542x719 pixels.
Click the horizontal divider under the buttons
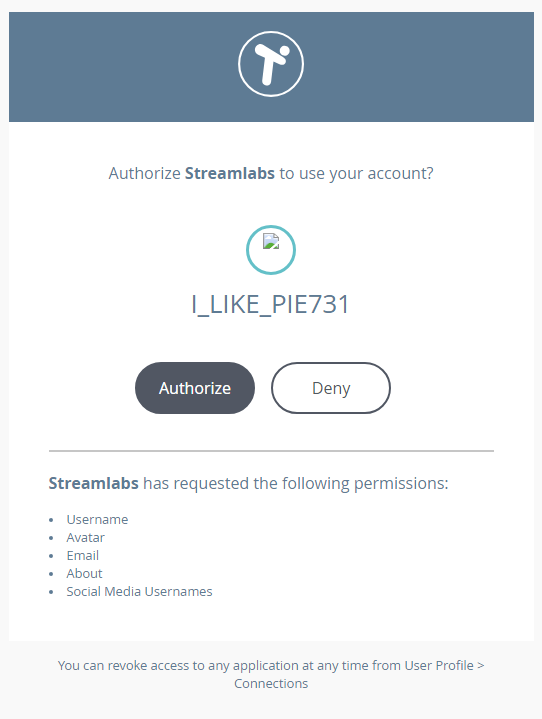pyautogui.click(x=271, y=451)
